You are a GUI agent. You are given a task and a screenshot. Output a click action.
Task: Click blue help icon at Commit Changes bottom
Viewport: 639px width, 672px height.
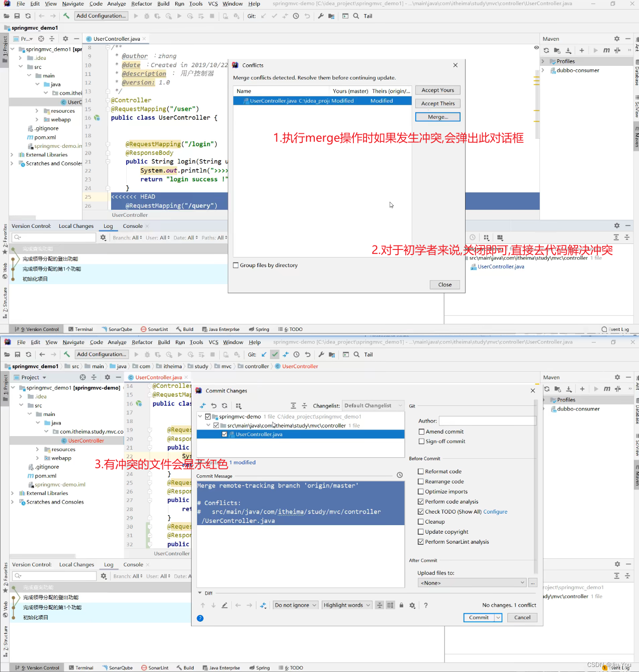(200, 618)
